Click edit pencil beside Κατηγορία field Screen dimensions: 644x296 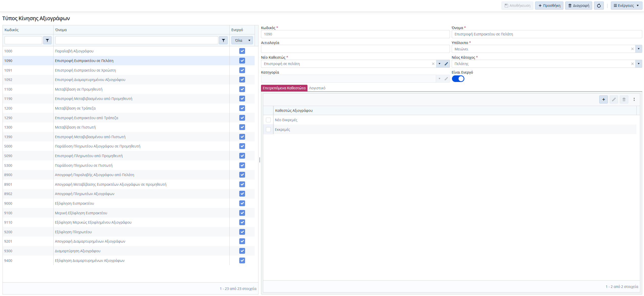pyautogui.click(x=446, y=79)
